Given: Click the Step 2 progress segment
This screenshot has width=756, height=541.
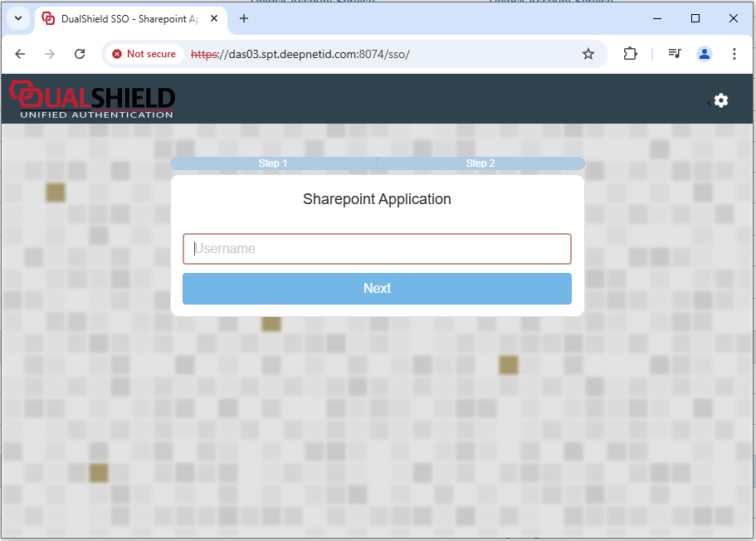Looking at the screenshot, I should tap(480, 163).
